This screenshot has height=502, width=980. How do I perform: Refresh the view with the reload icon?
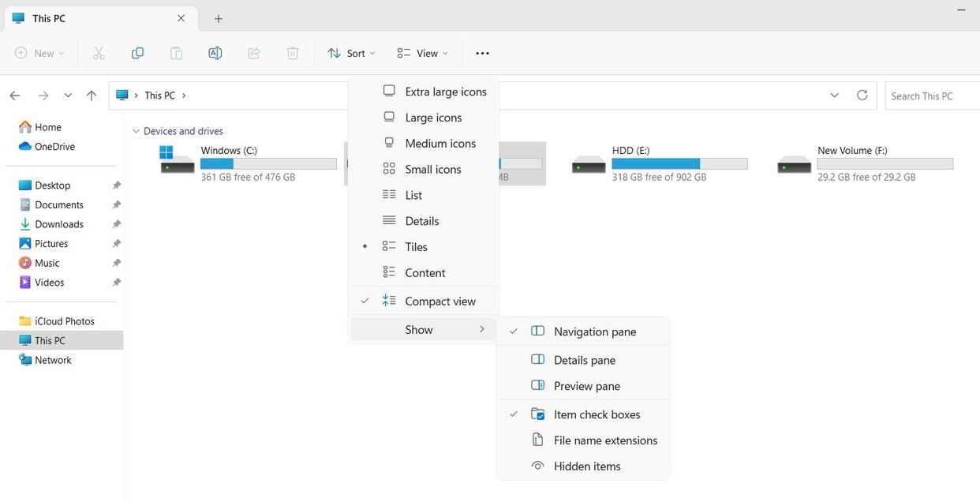(862, 95)
